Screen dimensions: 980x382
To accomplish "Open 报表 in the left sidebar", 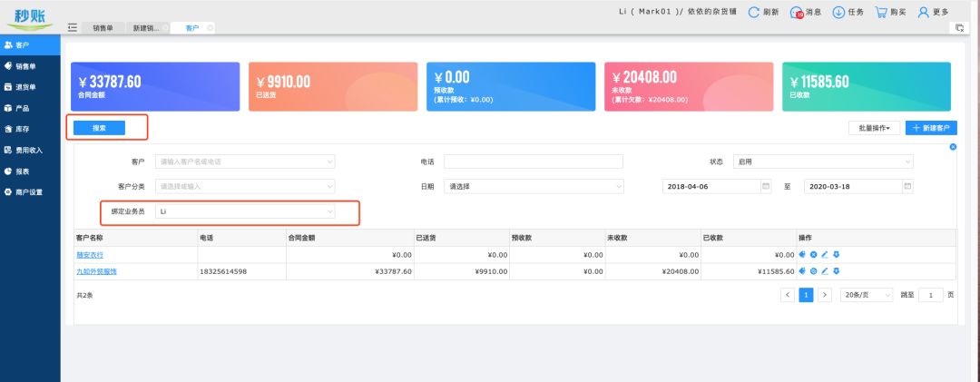I will [x=30, y=171].
